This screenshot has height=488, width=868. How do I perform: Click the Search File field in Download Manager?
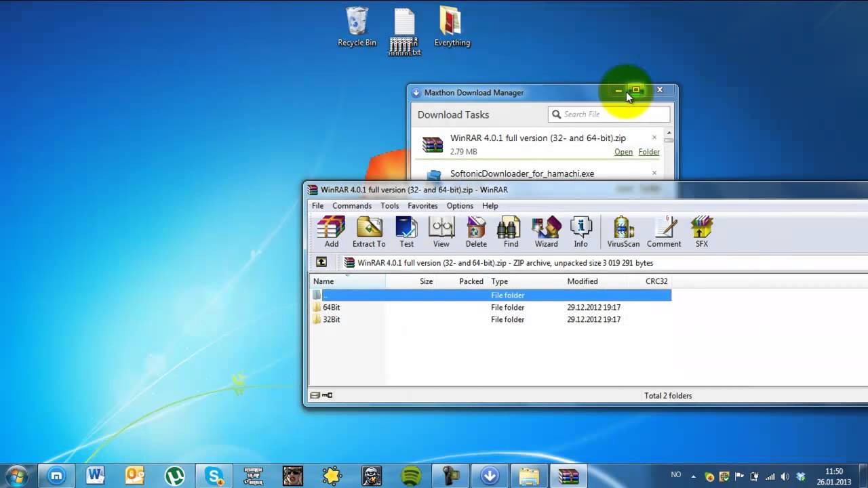click(609, 115)
